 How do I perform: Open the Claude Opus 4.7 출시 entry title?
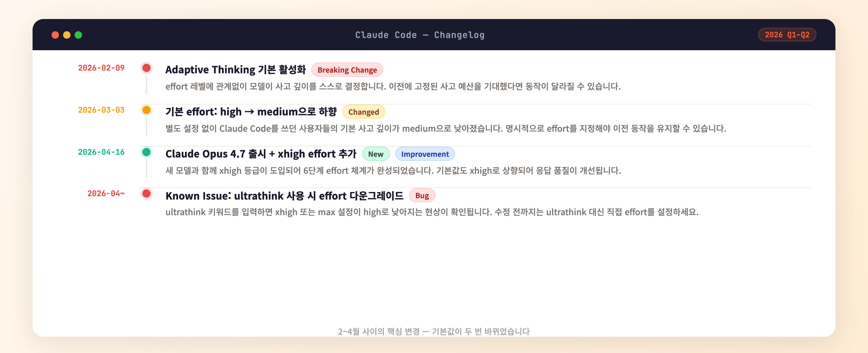pos(261,154)
